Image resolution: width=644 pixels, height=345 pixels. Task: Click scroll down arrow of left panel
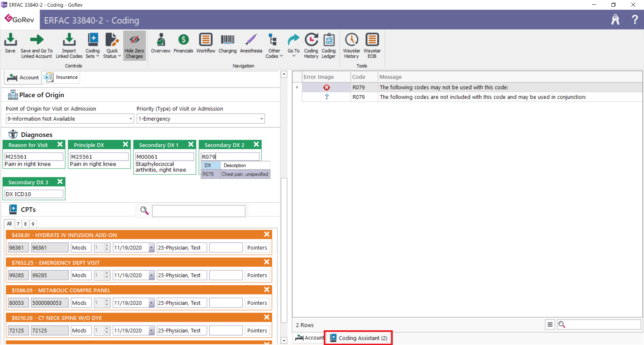tap(284, 340)
